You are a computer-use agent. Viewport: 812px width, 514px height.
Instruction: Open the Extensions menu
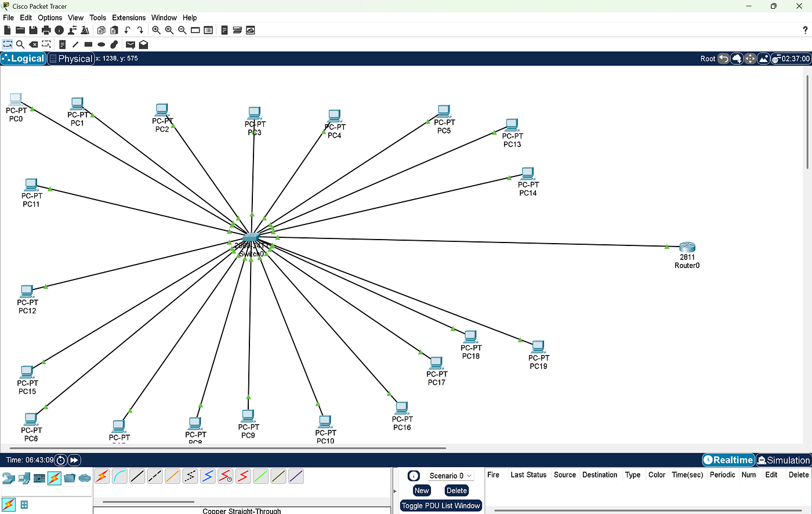tap(129, 17)
